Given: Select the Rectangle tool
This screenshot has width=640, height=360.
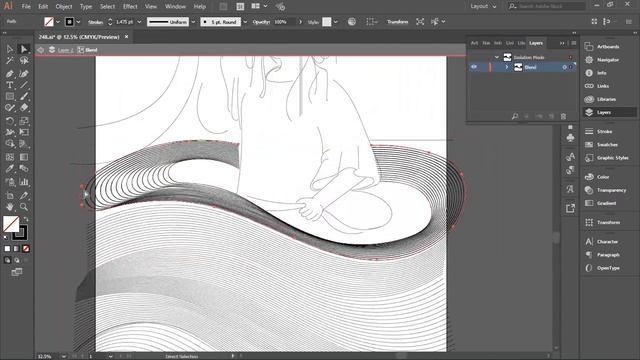Looking at the screenshot, I should pyautogui.click(x=10, y=97).
